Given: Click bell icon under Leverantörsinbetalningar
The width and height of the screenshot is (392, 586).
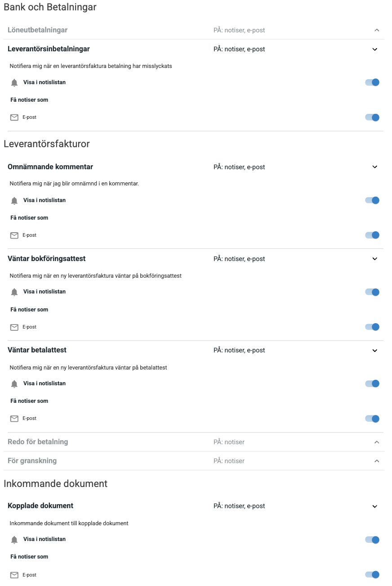Looking at the screenshot, I should click(14, 83).
